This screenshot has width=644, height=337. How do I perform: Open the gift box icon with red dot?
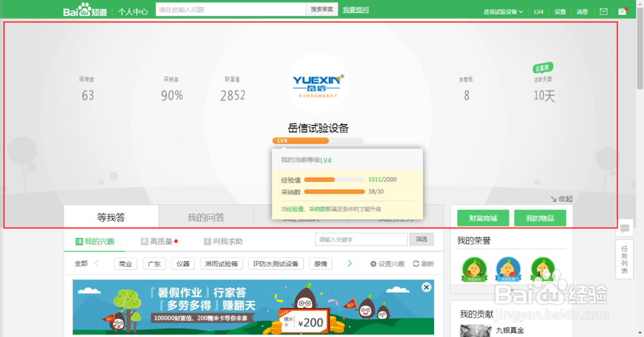pos(623,11)
